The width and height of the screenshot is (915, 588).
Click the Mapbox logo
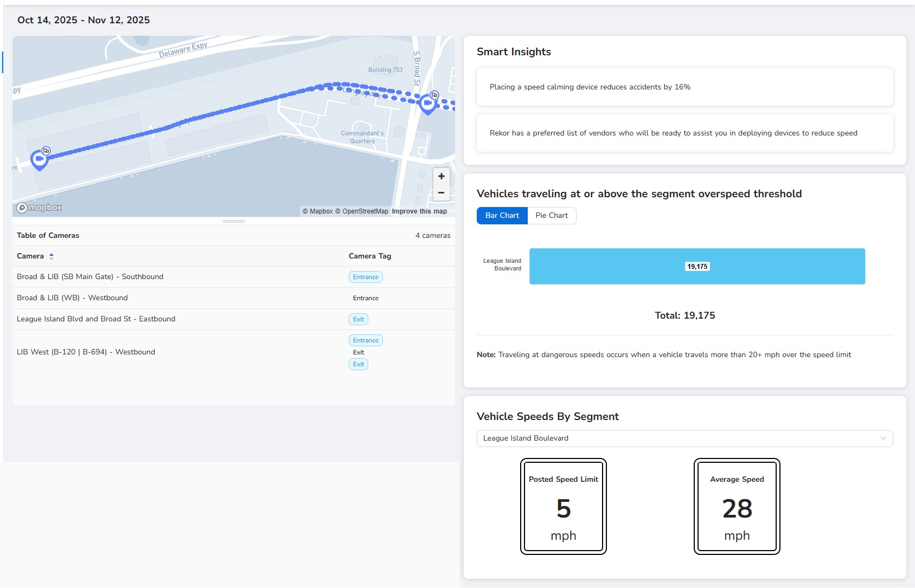[x=39, y=208]
